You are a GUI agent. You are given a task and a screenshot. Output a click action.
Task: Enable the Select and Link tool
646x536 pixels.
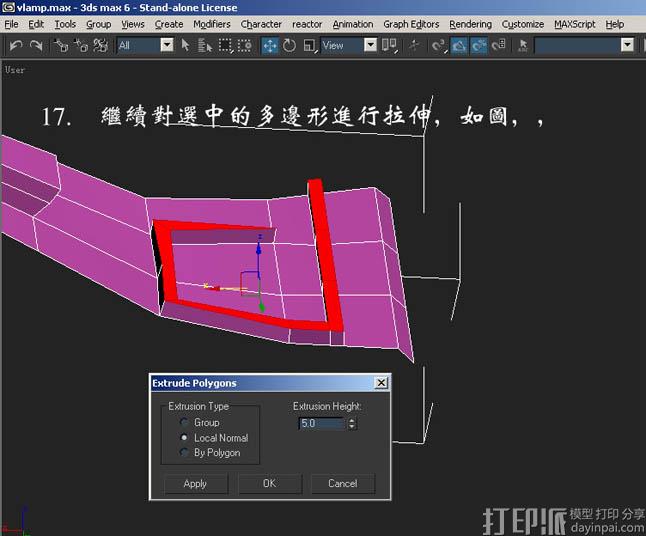[x=62, y=45]
